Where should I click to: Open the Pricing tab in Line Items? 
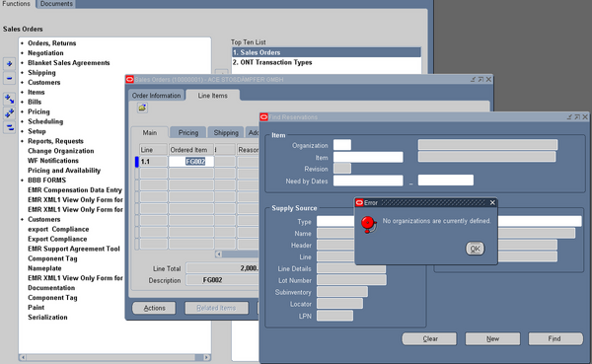pyautogui.click(x=188, y=132)
